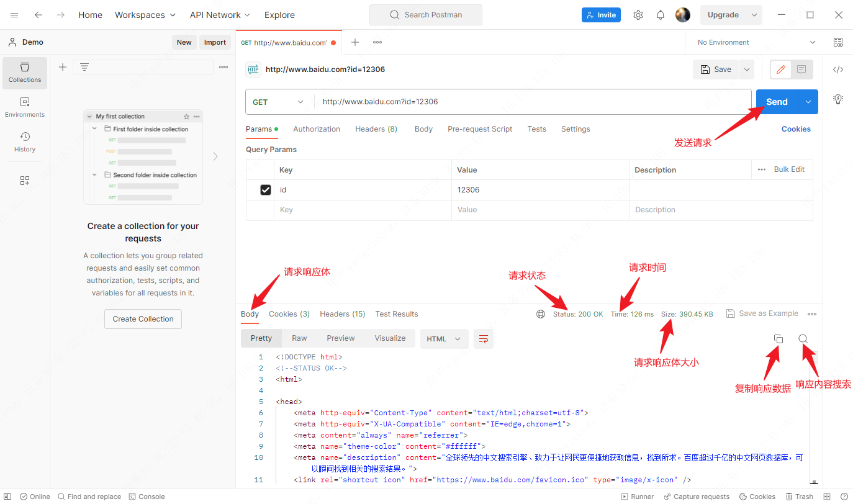The height and width of the screenshot is (504, 853).
Task: Open the API Network dropdown
Action: tap(220, 15)
